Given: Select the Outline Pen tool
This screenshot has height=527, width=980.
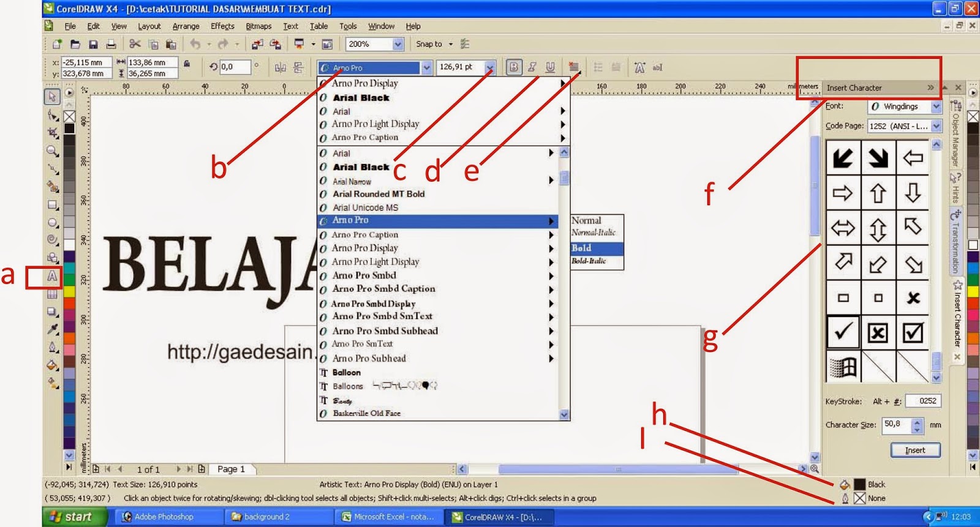Looking at the screenshot, I should [53, 348].
